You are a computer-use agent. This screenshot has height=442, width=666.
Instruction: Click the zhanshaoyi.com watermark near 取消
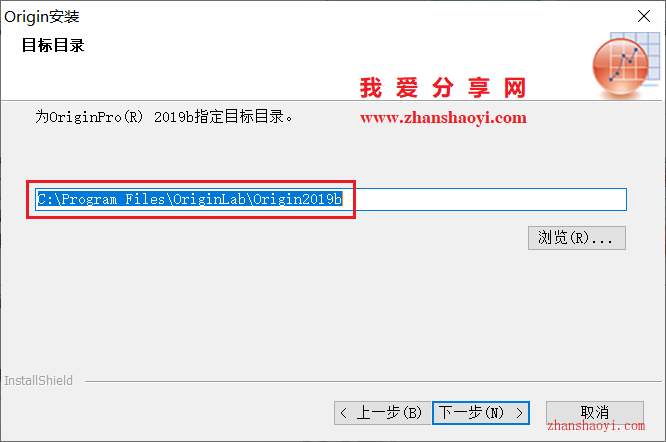596,425
